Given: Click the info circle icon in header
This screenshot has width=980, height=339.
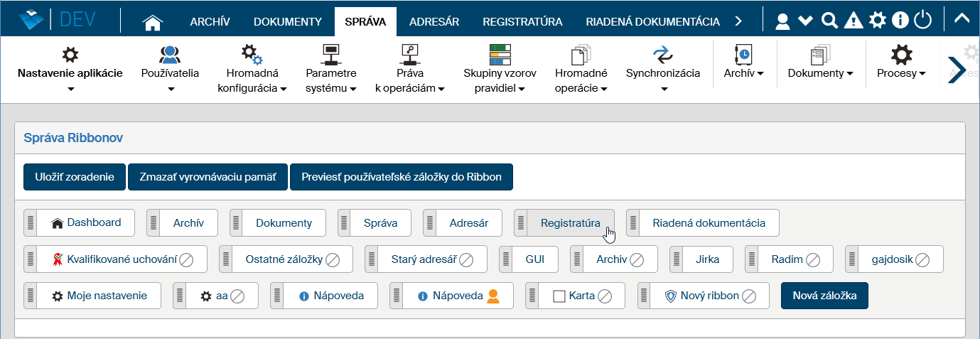Looking at the screenshot, I should (x=900, y=21).
